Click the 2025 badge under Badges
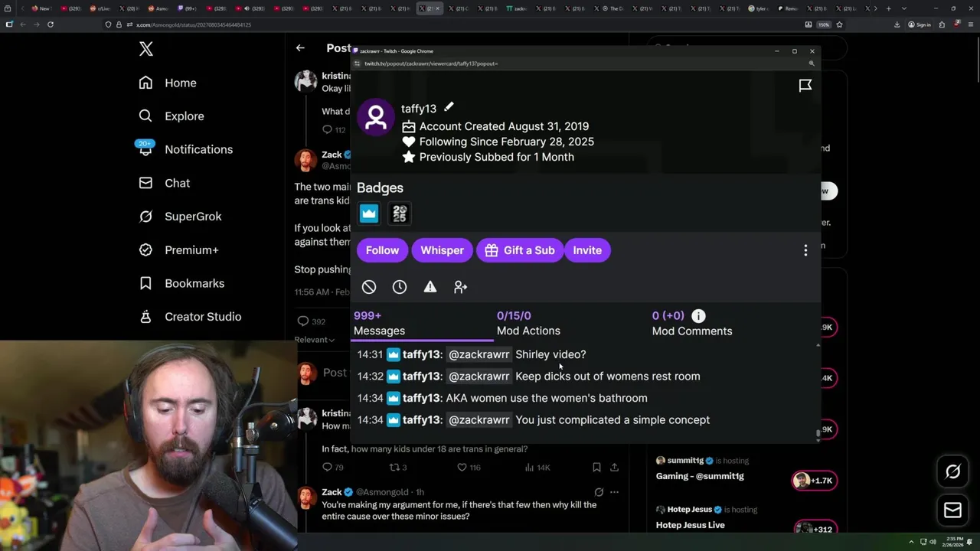The image size is (980, 551). point(400,214)
